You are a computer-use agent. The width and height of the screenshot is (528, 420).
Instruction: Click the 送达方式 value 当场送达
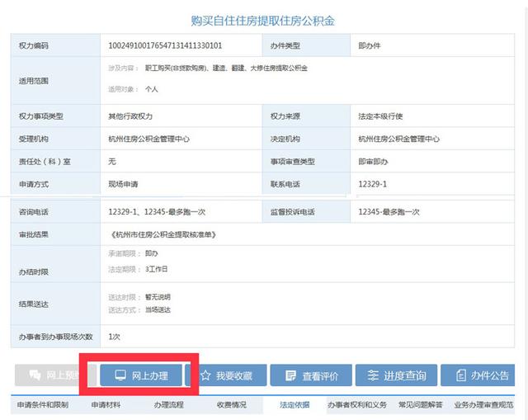tap(158, 310)
